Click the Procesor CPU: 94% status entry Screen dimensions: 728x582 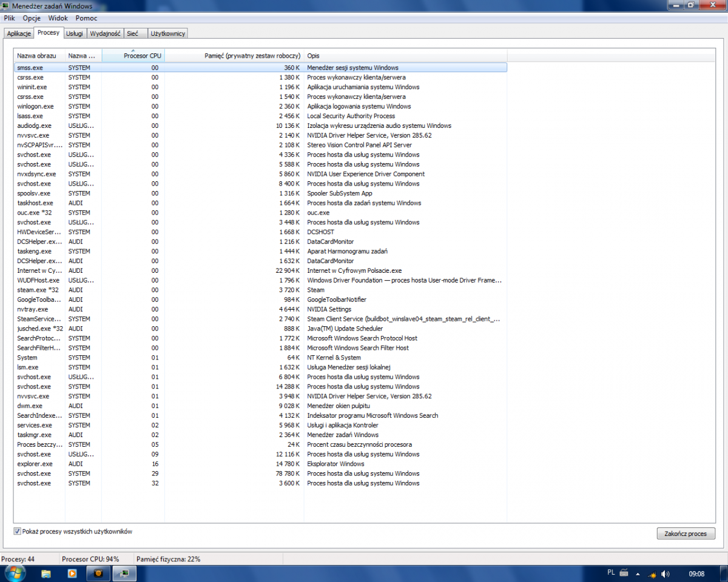click(x=90, y=559)
